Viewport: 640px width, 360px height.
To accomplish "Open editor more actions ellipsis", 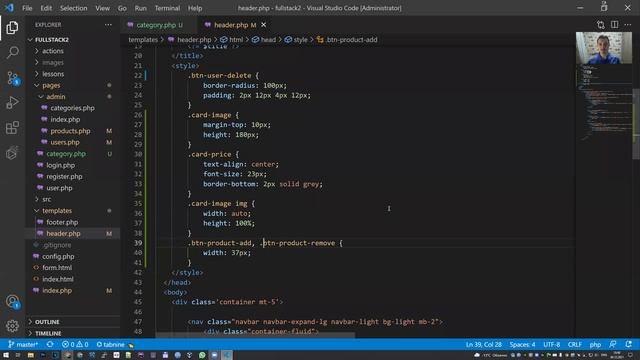I will (x=628, y=25).
